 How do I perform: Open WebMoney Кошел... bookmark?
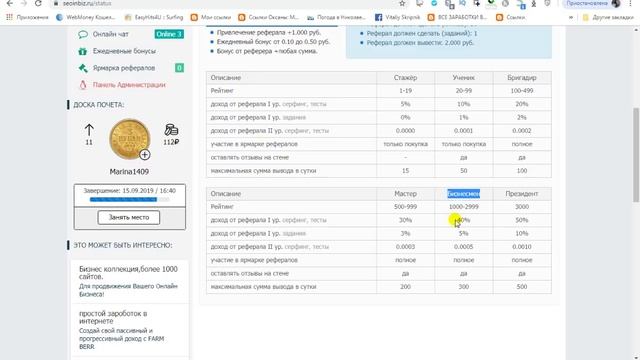[x=86, y=17]
